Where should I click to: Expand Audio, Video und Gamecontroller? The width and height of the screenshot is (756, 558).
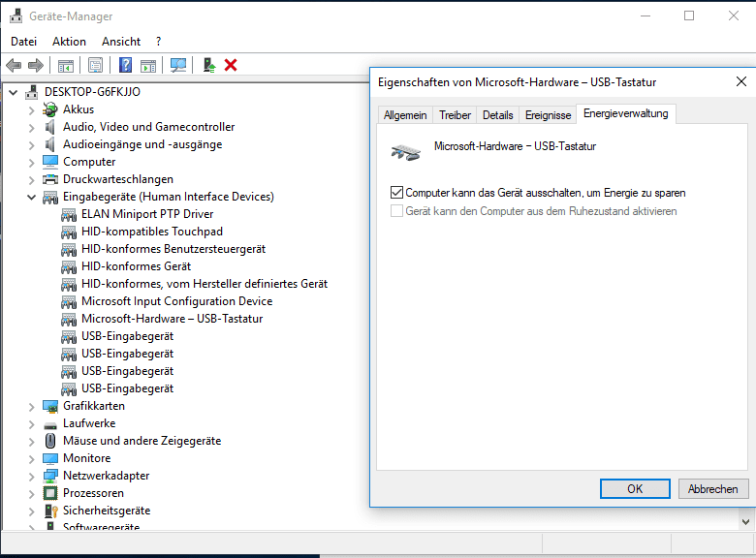[31, 128]
